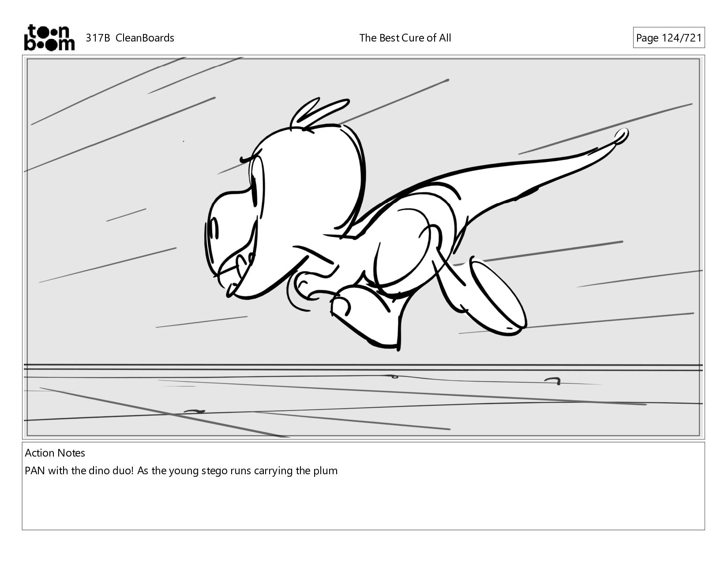
Task: Click the action note text 'PAN with the dino duo!'
Action: coord(79,471)
